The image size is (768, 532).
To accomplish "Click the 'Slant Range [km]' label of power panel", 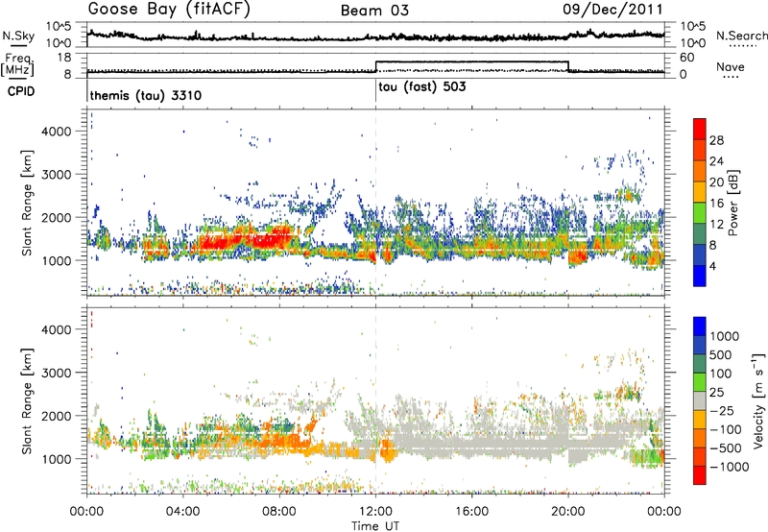I will click(x=27, y=203).
